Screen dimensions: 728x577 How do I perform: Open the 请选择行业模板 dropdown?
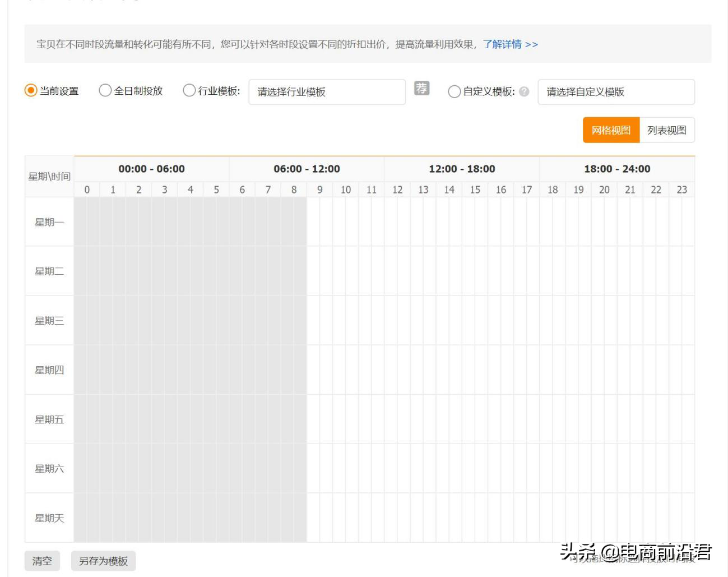coord(328,92)
